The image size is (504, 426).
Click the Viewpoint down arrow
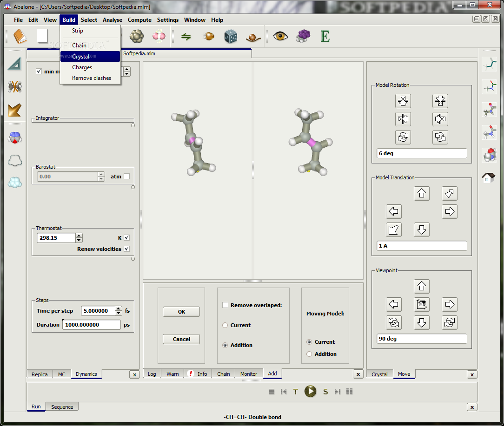tap(421, 322)
